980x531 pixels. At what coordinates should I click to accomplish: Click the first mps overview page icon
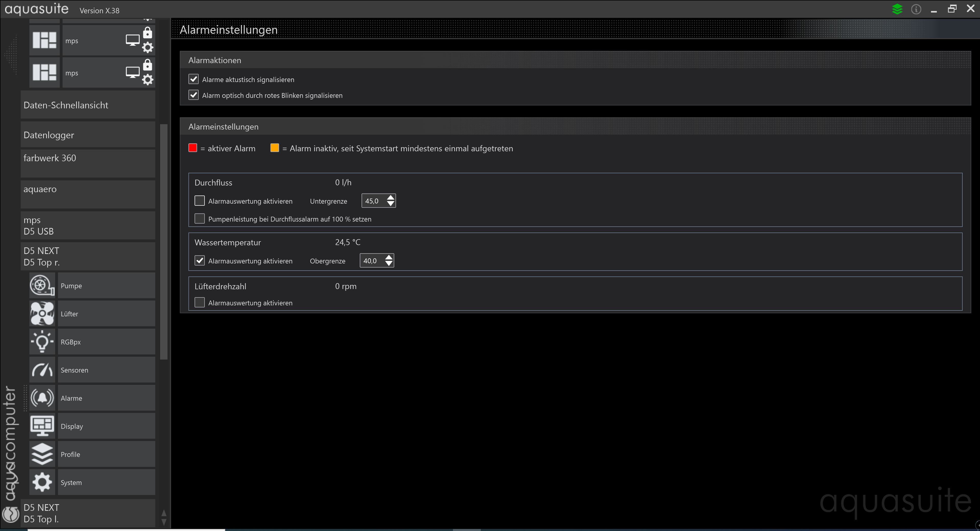[x=44, y=40]
